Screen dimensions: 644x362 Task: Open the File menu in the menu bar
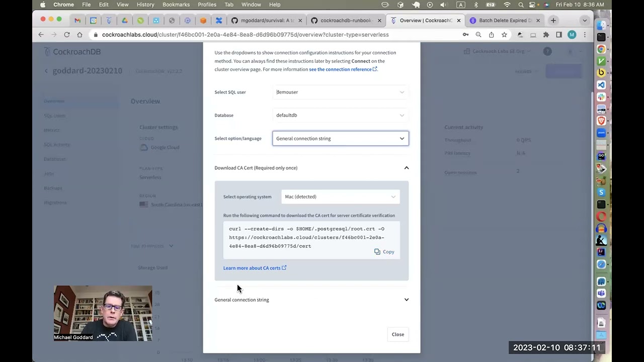(x=87, y=5)
